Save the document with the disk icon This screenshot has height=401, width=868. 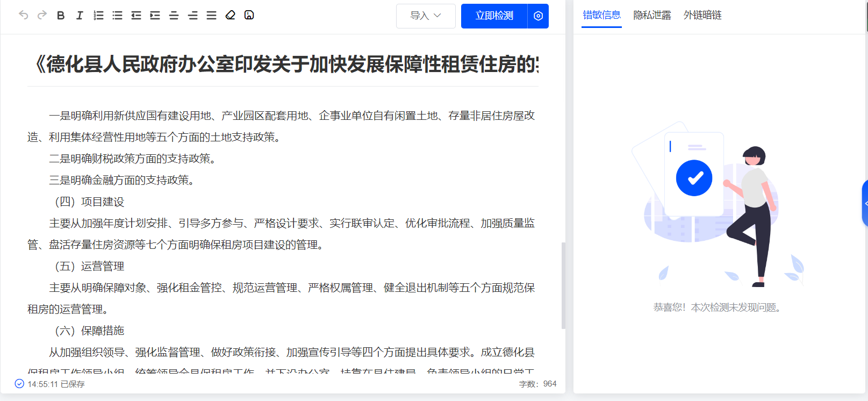click(249, 15)
